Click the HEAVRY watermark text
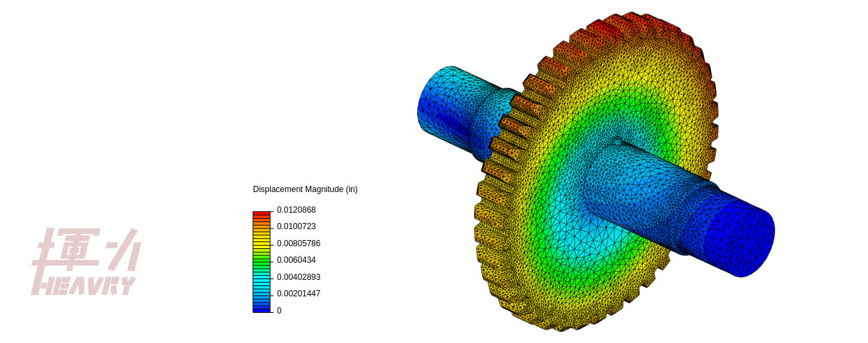The height and width of the screenshot is (343, 868). (x=83, y=286)
